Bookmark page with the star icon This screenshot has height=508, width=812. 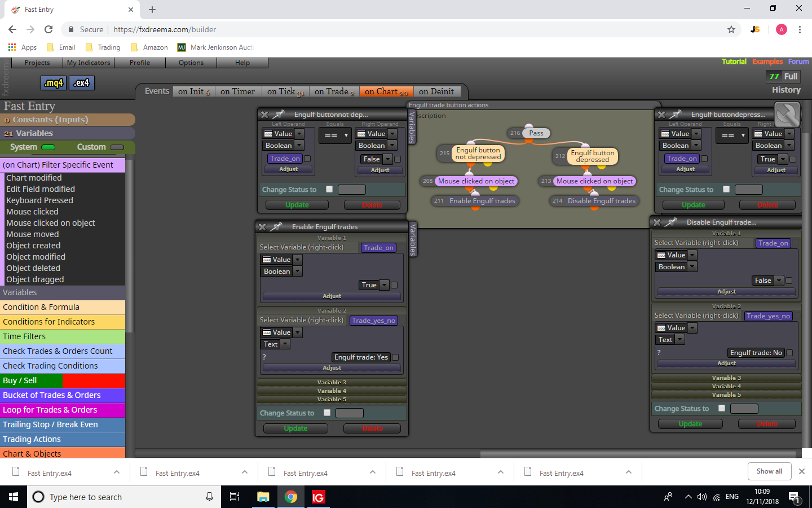coord(731,29)
